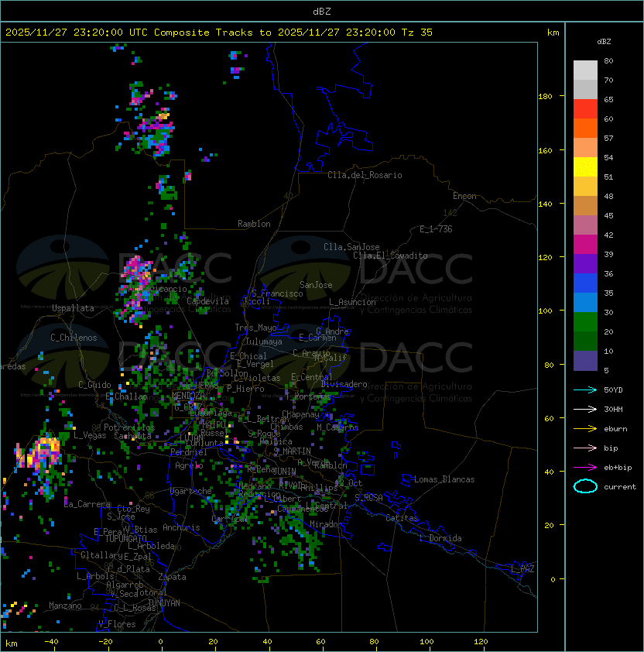This screenshot has width=644, height=652.
Task: Click the 'L_Dormida' place label
Action: 440,538
